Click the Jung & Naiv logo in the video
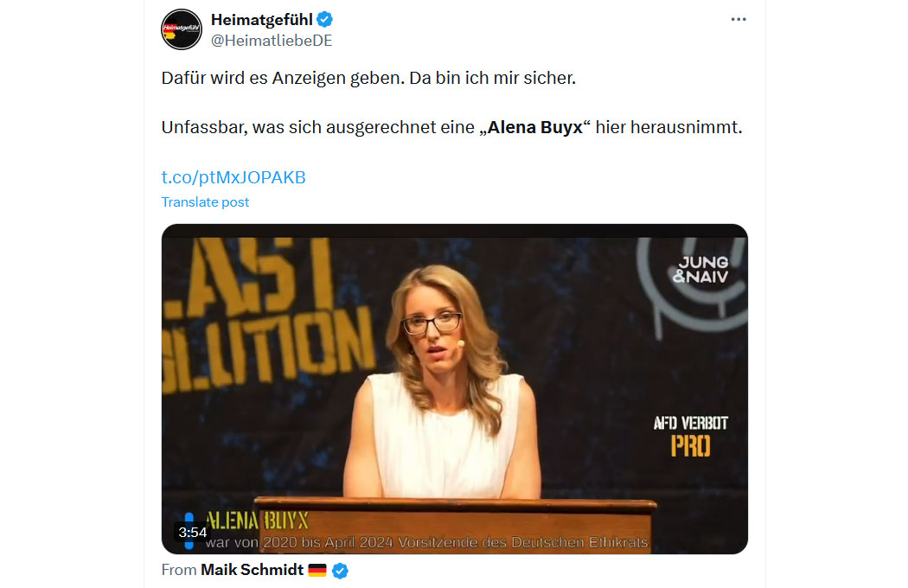 pyautogui.click(x=700, y=270)
